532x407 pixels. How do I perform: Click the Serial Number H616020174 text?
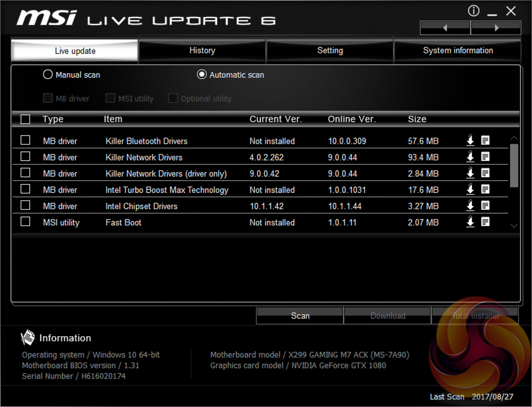[74, 376]
